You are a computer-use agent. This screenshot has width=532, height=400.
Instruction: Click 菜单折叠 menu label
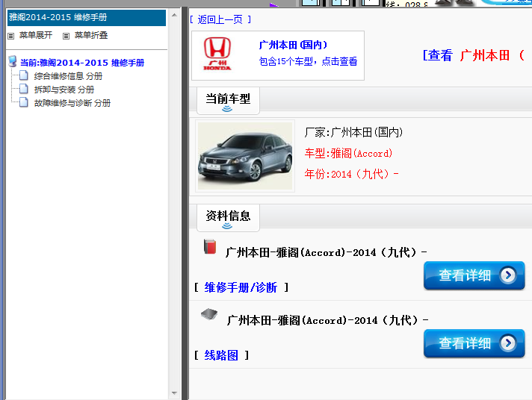click(91, 35)
